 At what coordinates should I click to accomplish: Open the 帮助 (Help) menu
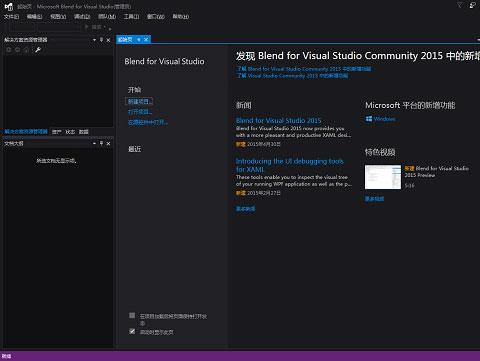[x=181, y=16]
